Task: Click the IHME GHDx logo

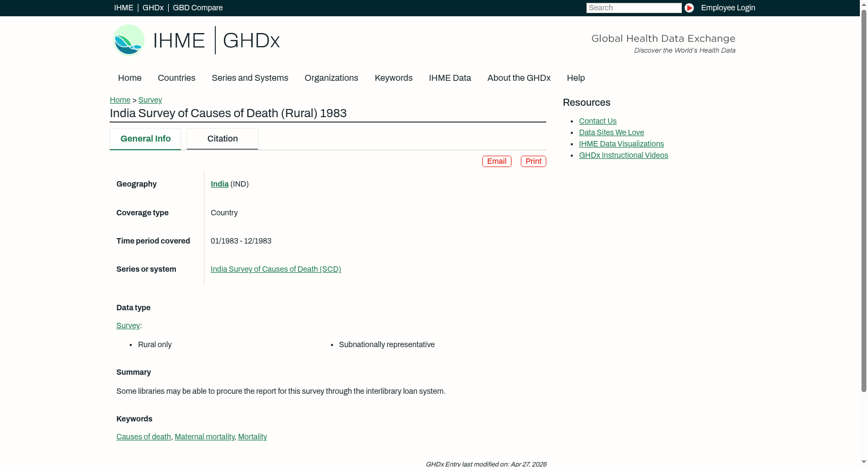Action: tap(196, 40)
